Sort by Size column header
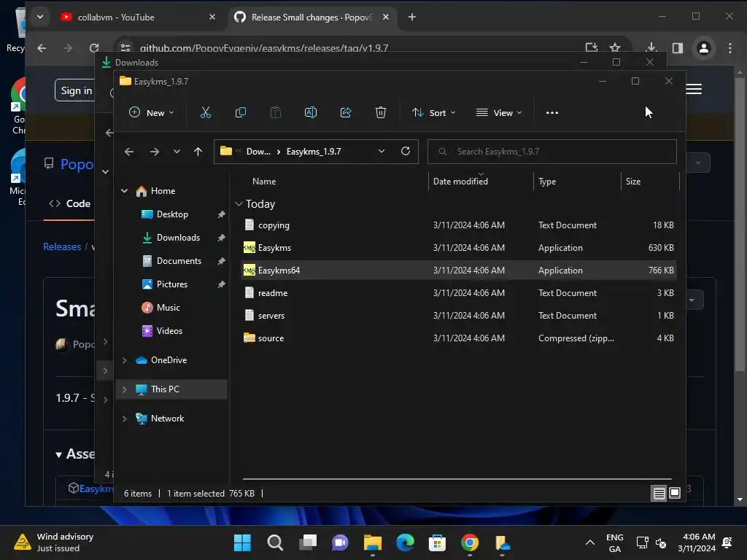The image size is (747, 560). pos(633,182)
